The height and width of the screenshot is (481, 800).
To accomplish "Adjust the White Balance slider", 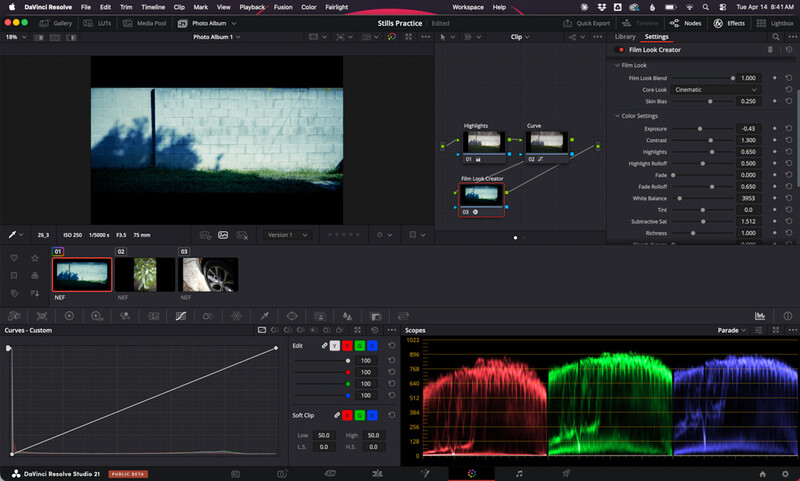I will tap(701, 198).
